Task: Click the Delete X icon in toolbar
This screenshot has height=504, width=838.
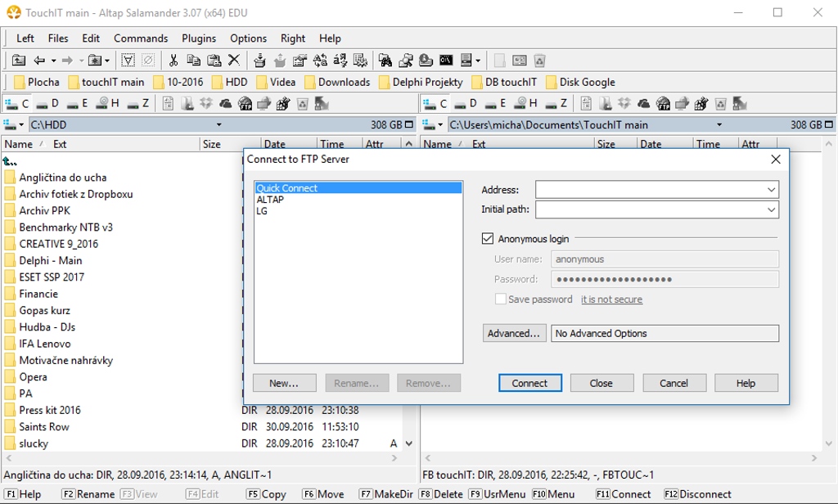Action: (234, 61)
